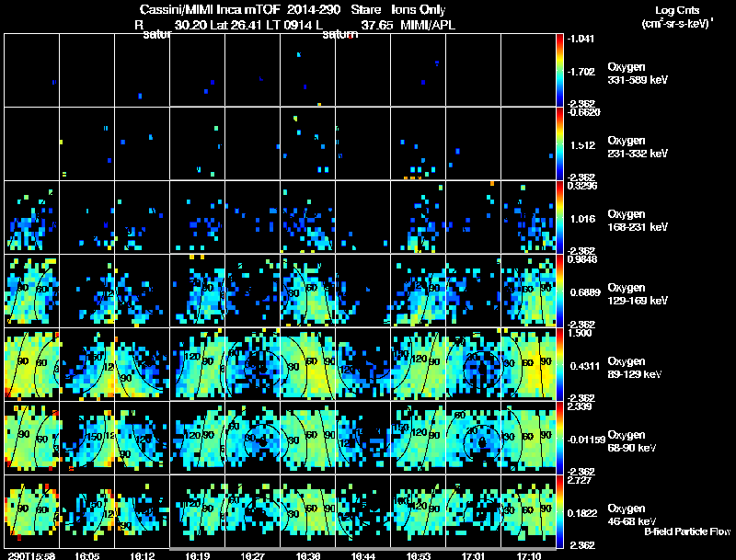The height and width of the screenshot is (560, 736).
Task: Open the 46-68 keV panel at 16:19
Action: [x=197, y=511]
